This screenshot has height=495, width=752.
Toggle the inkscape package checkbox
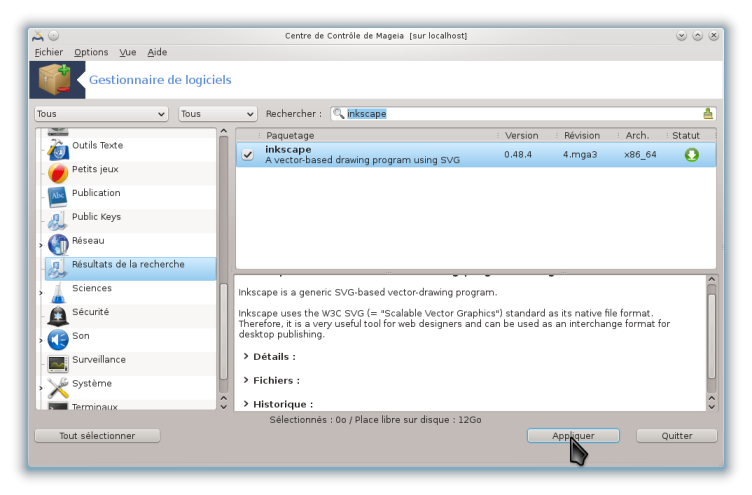click(247, 154)
